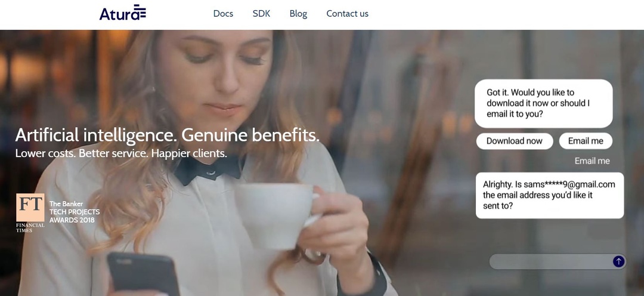The image size is (644, 296).
Task: Click the 'Lower costs. Better service.' tagline
Action: point(121,153)
